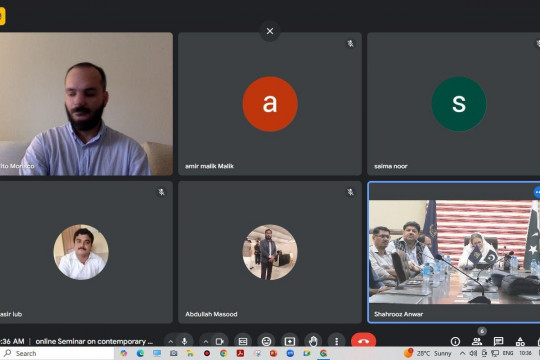The image size is (540, 360).
Task: Show the participants people panel
Action: (477, 341)
